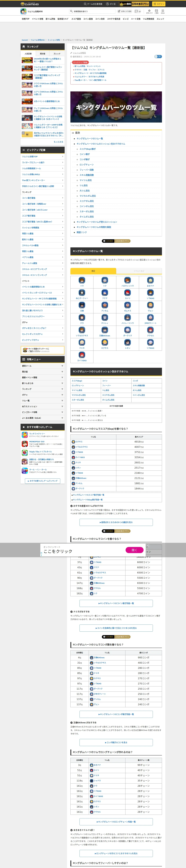186x868 pixels.
Task: Click the 広告非表示プラン banner button
Action: click(134, 4)
